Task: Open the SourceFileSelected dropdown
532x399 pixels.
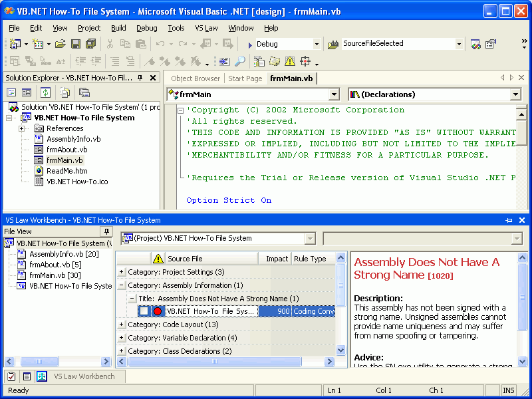Action: click(x=459, y=44)
